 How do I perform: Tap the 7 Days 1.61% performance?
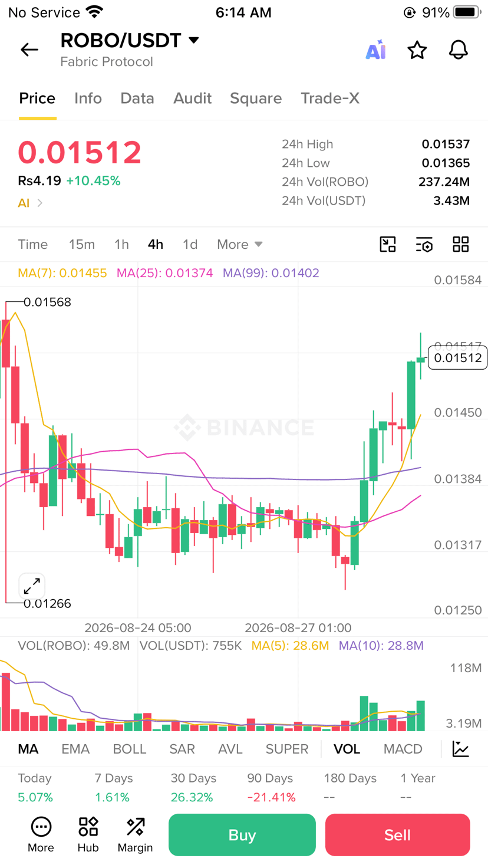coord(113,788)
